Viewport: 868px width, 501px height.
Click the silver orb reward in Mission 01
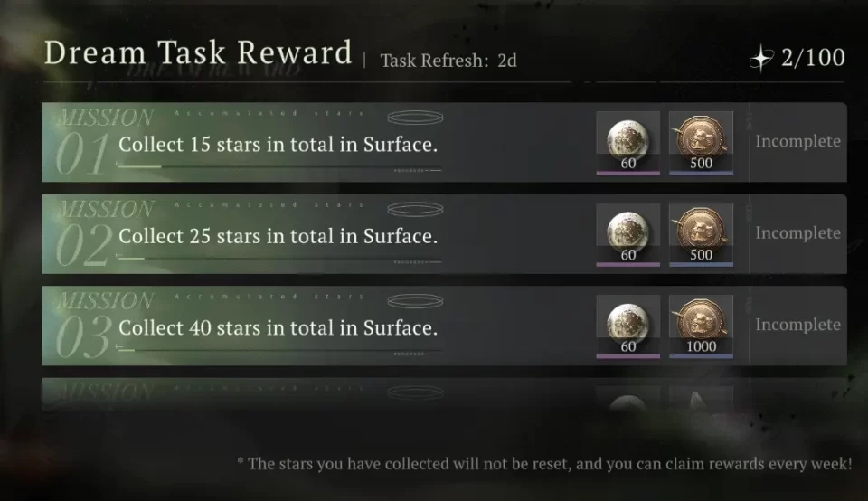(627, 142)
